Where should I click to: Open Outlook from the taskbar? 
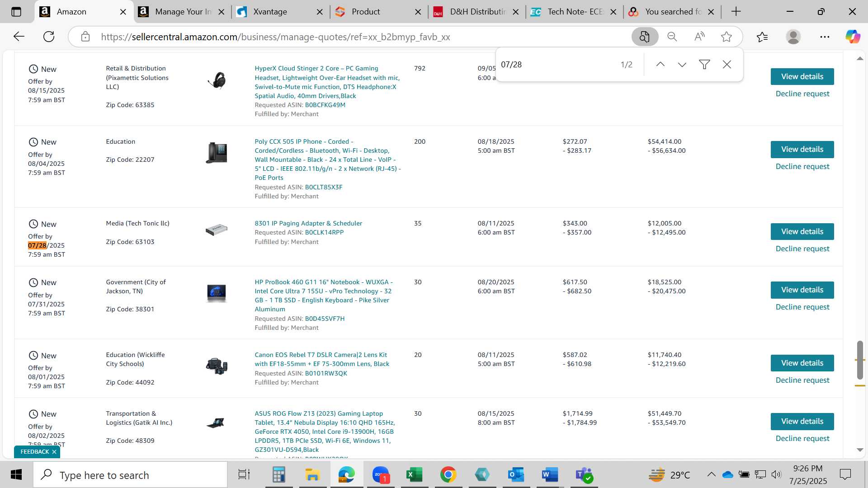coord(516,475)
